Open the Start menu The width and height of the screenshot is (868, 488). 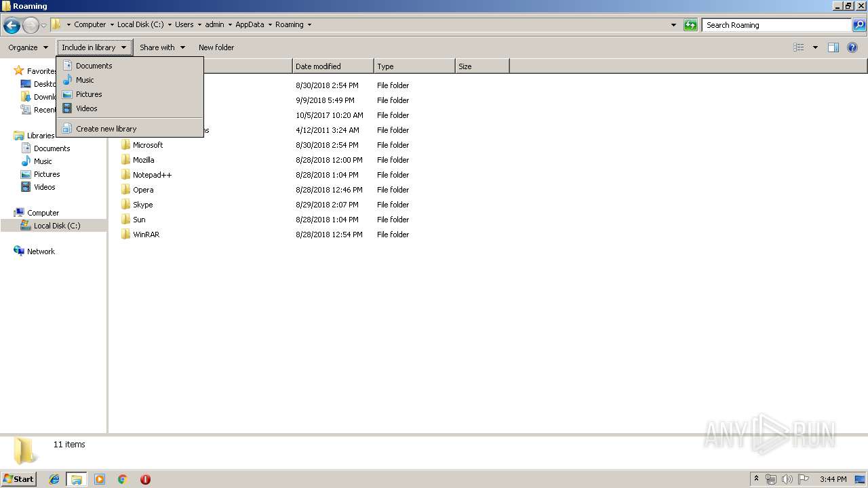(x=18, y=479)
